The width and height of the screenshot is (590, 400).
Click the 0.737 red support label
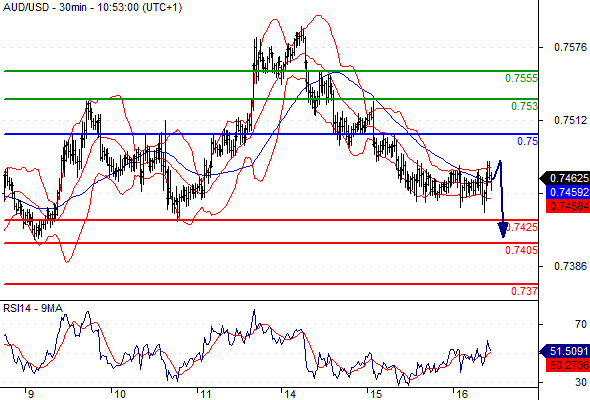pyautogui.click(x=524, y=291)
